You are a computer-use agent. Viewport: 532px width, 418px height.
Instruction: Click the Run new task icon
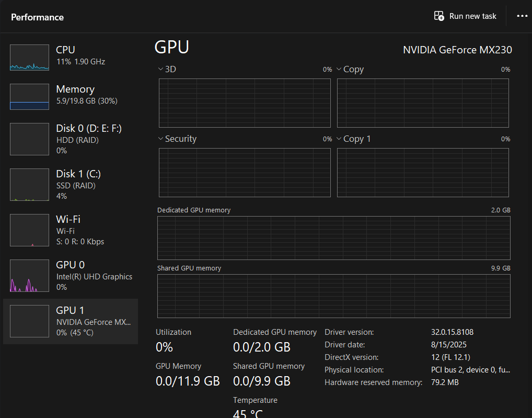(439, 16)
